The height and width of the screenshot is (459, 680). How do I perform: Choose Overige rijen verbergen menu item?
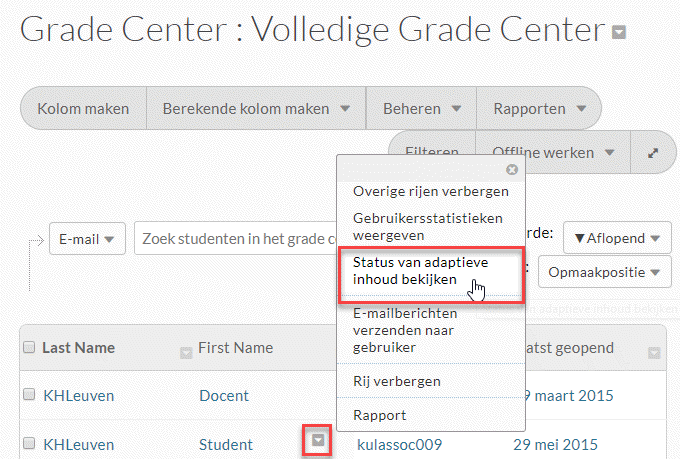click(x=430, y=191)
